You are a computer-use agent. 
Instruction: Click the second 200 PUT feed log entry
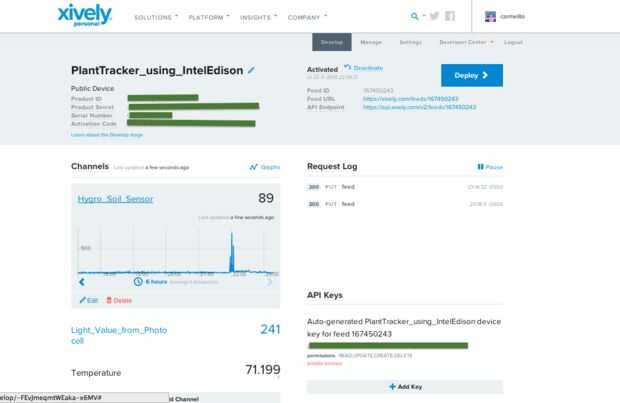pyautogui.click(x=405, y=204)
